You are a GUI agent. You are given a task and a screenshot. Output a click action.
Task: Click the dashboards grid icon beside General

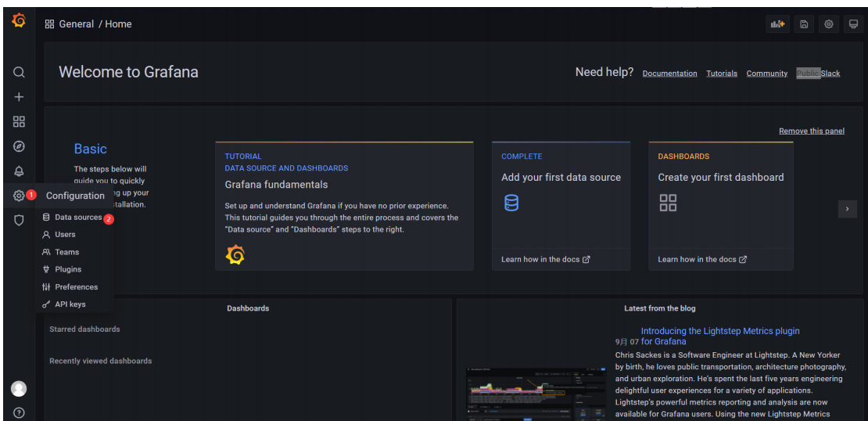click(49, 24)
